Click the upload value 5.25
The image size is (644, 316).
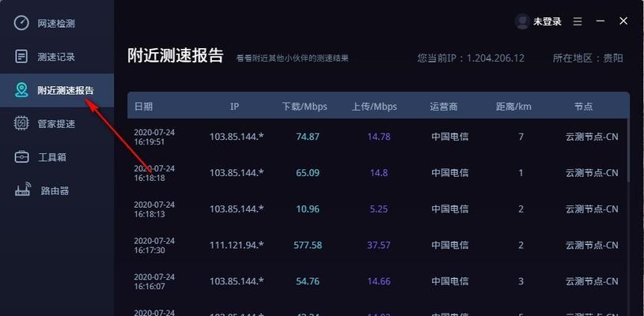pyautogui.click(x=379, y=209)
